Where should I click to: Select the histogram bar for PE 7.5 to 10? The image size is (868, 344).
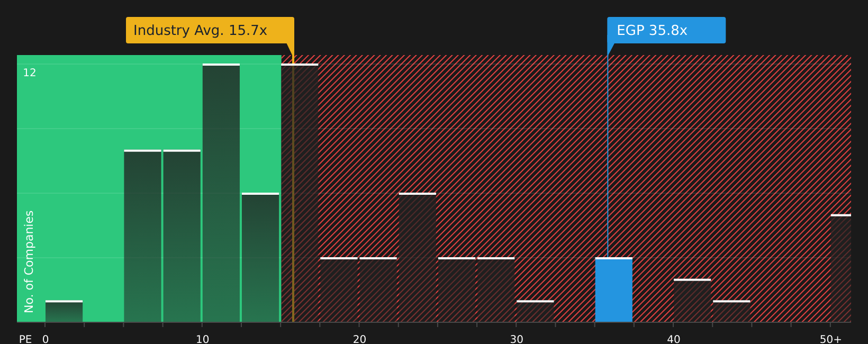tap(182, 236)
